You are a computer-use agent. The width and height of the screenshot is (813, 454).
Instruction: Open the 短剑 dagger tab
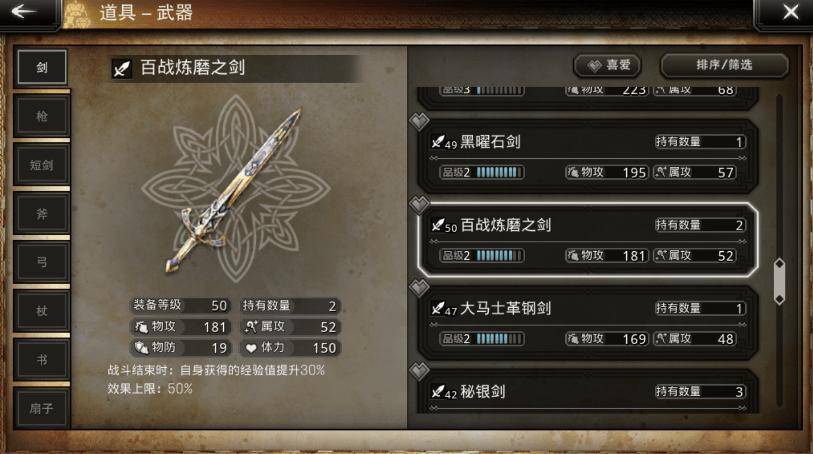pyautogui.click(x=42, y=165)
